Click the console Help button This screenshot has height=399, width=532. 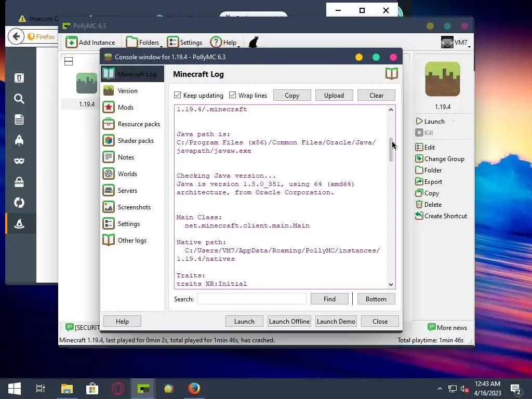[x=122, y=321]
